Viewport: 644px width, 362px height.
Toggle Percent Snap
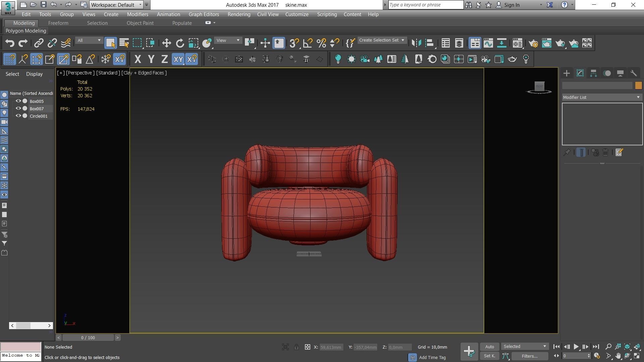point(321,43)
